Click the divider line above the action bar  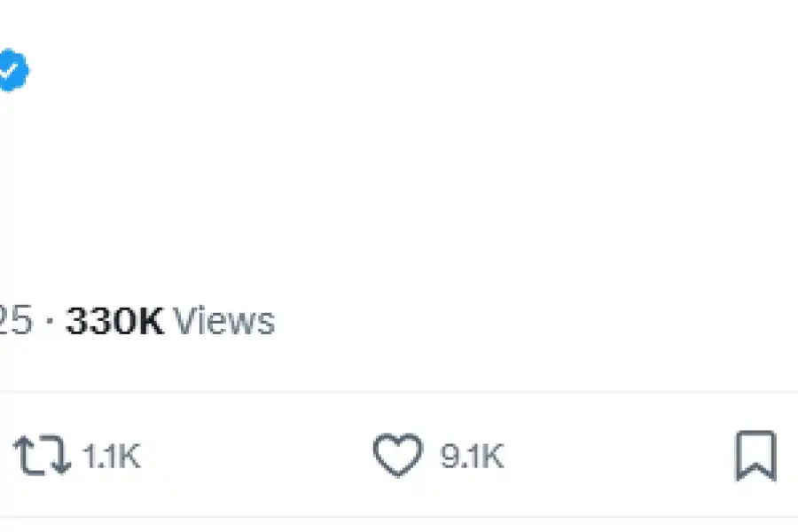399,392
